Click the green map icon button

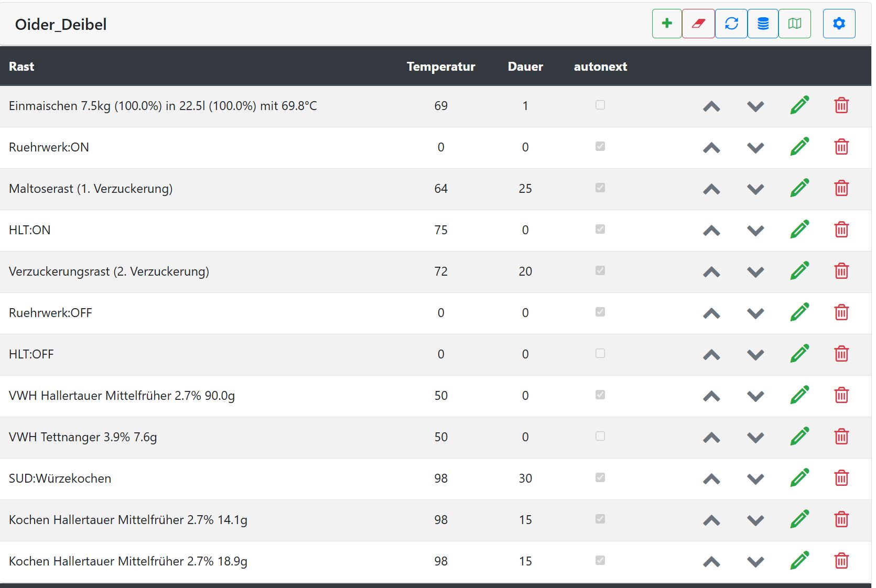tap(795, 24)
